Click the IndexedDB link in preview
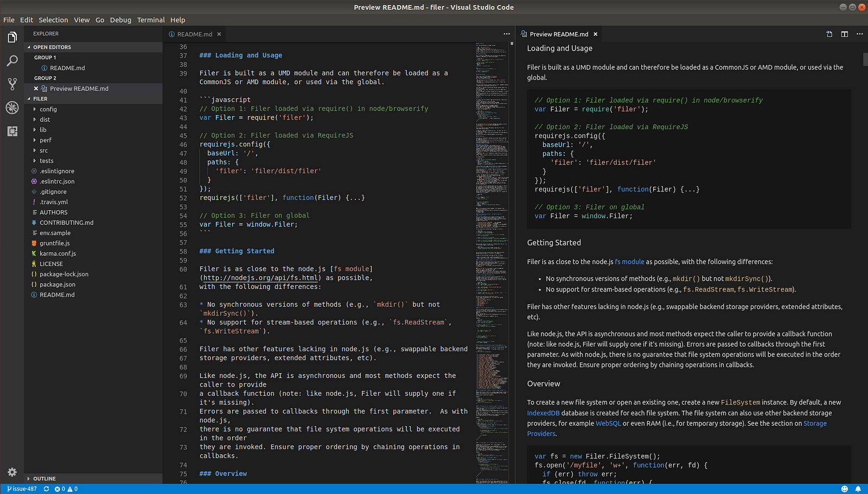This screenshot has width=868, height=494. click(x=543, y=413)
